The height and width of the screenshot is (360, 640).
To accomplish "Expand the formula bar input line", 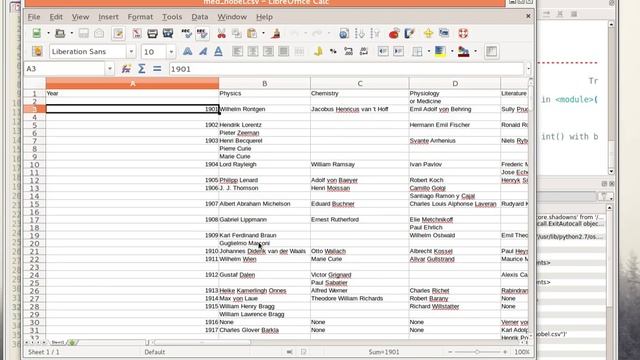I will click(528, 69).
